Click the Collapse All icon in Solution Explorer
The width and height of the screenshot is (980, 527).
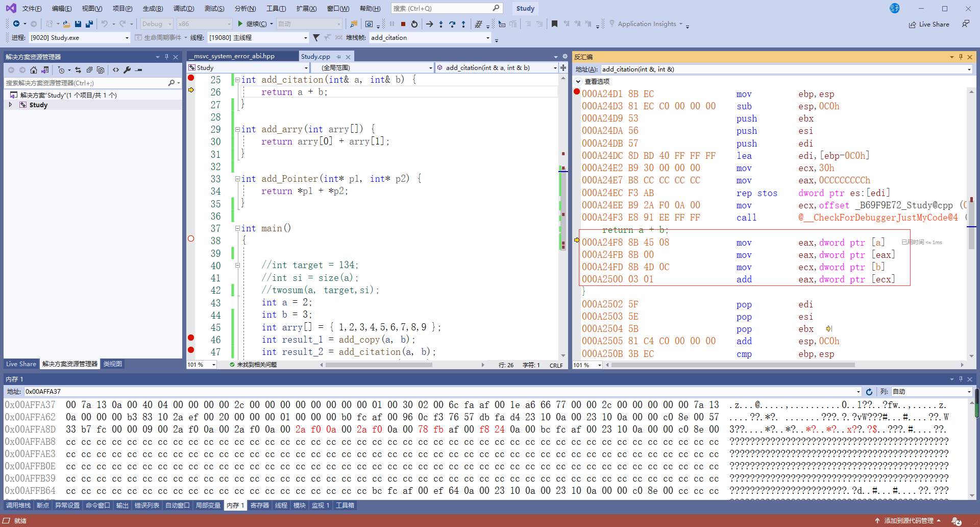click(x=89, y=70)
